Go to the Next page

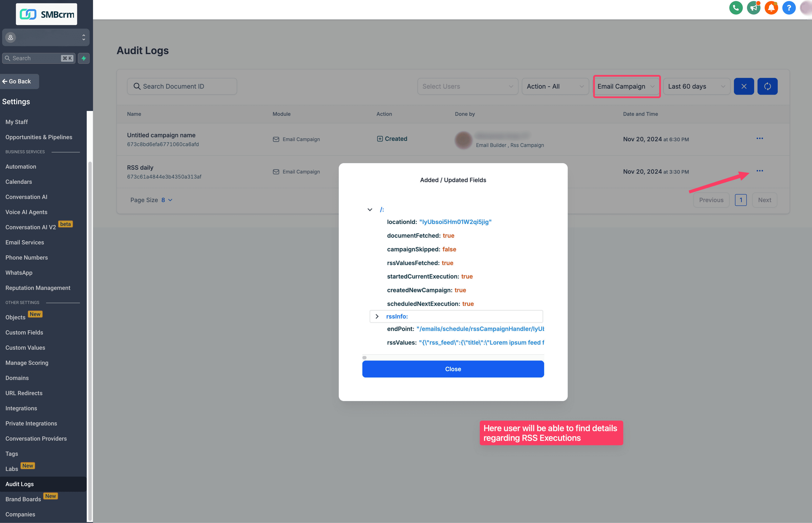point(764,200)
